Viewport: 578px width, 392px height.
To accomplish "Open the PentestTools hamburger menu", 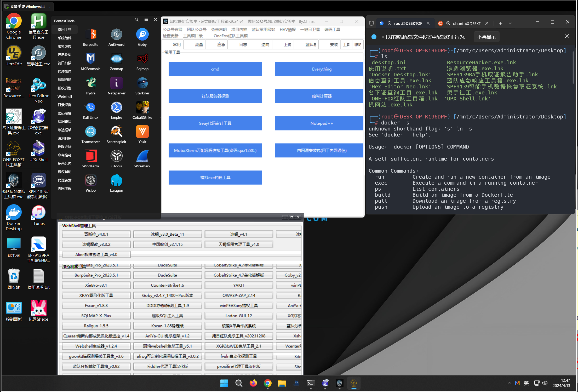I will tap(146, 20).
